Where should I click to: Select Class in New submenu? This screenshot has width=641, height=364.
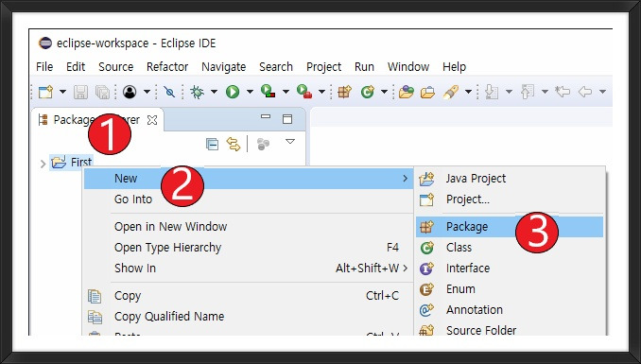point(510,248)
